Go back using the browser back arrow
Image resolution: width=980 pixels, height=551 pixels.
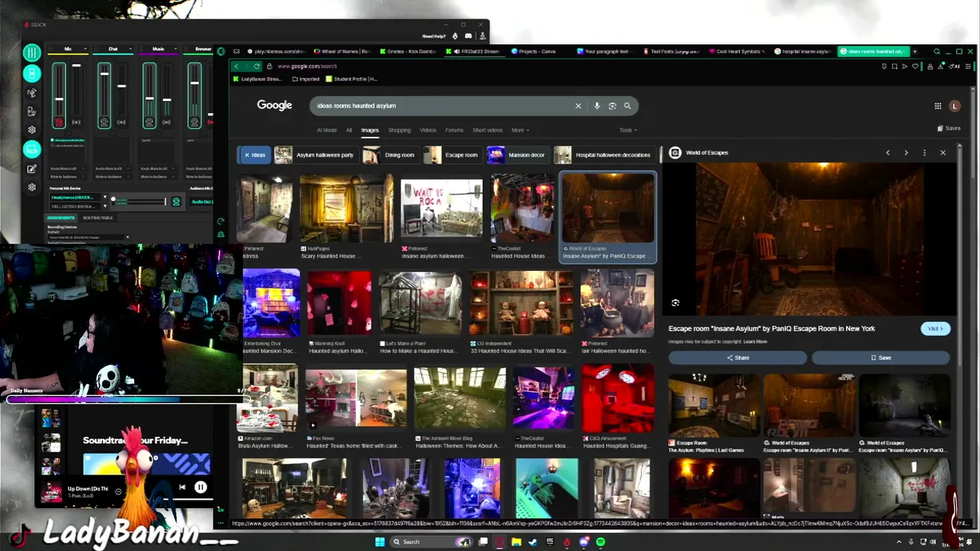point(237,67)
